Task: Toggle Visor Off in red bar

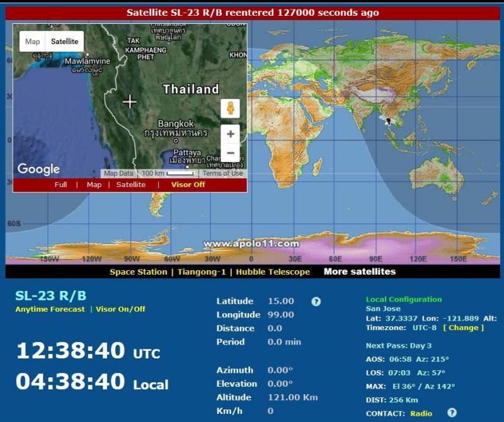Action: [188, 185]
